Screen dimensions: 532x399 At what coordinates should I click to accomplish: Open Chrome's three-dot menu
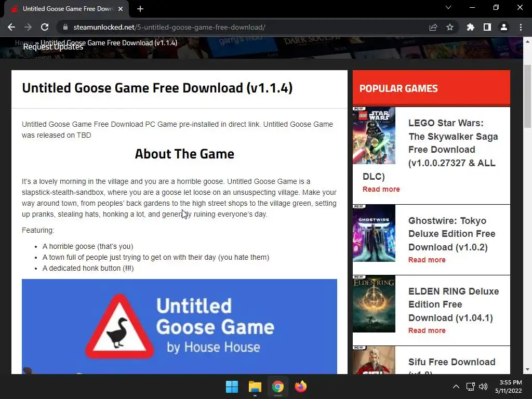[521, 27]
